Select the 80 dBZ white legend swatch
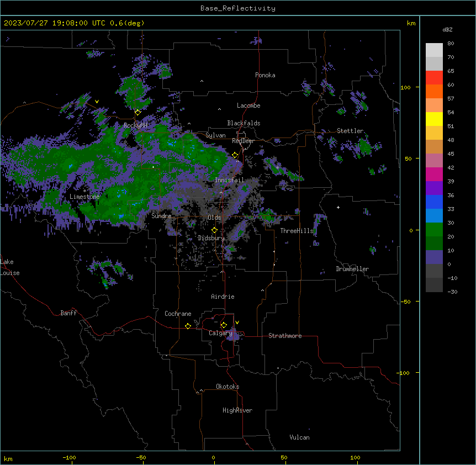This screenshot has width=476, height=465. pos(434,50)
